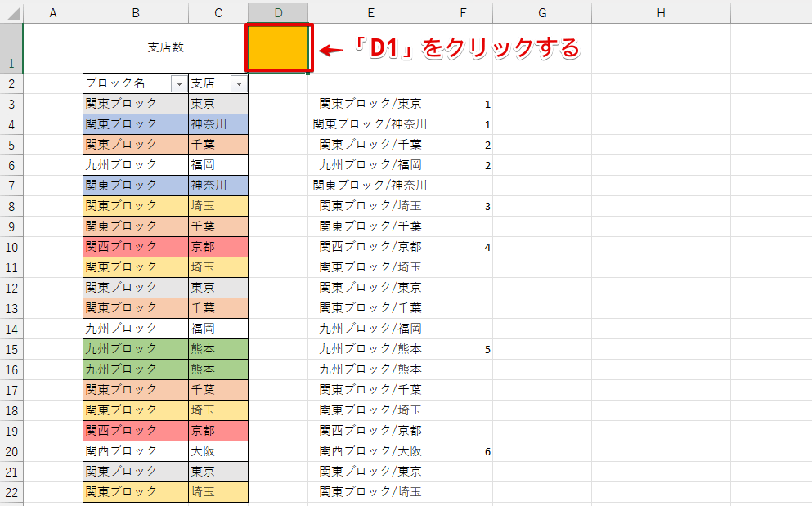Click the 支店数 merged cell
The height and width of the screenshot is (506, 812).
tap(166, 47)
